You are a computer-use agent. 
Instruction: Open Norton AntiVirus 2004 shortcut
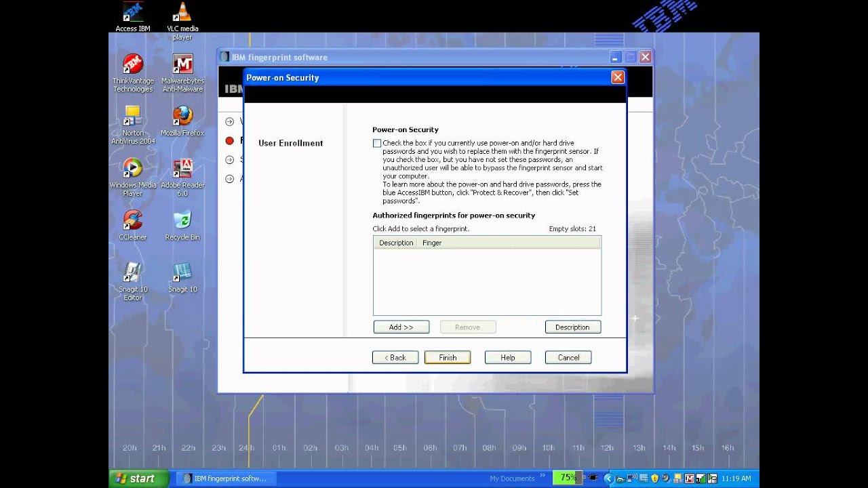(x=133, y=125)
